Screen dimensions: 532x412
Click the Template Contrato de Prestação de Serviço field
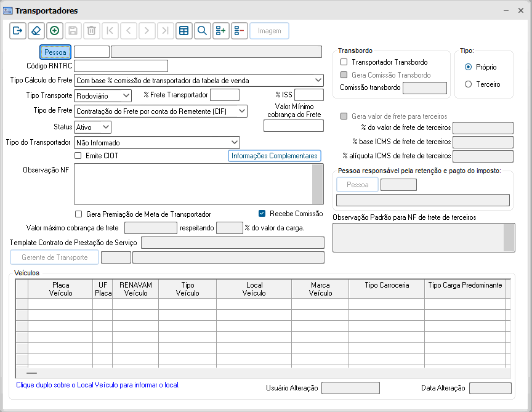pyautogui.click(x=233, y=243)
